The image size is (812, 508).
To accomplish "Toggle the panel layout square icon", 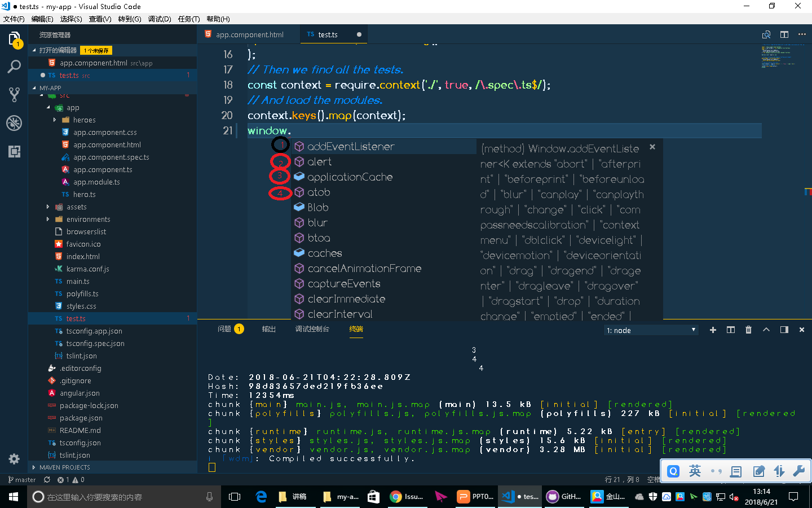I will click(x=784, y=330).
